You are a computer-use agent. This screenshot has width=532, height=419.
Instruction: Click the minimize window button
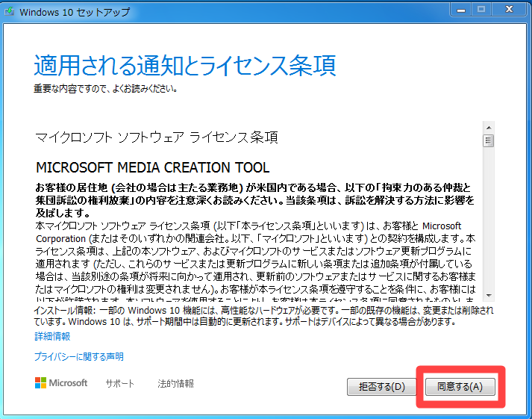461,10
